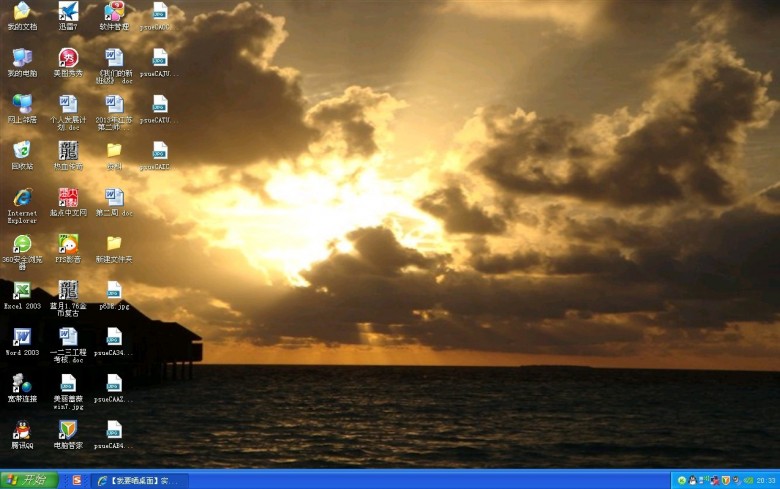Select the 宽带连接 broadband shortcut
This screenshot has width=780, height=489.
[x=21, y=384]
